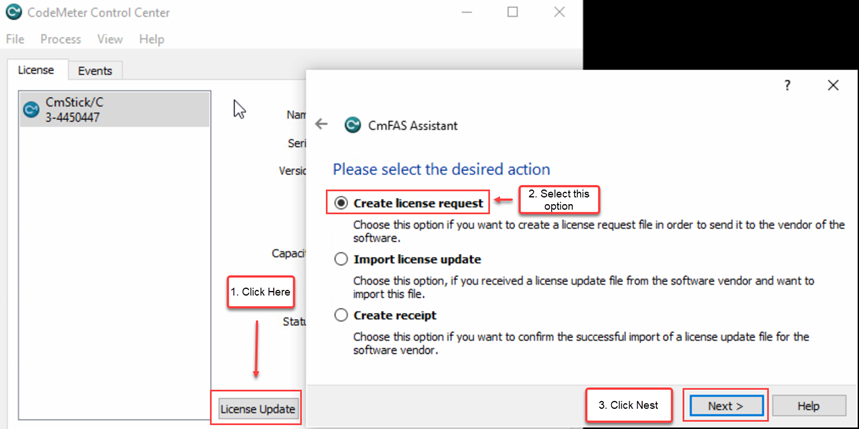Viewport: 859px width, 429px height.
Task: Click the 'CmFAS Assistant' title text
Action: click(x=413, y=125)
